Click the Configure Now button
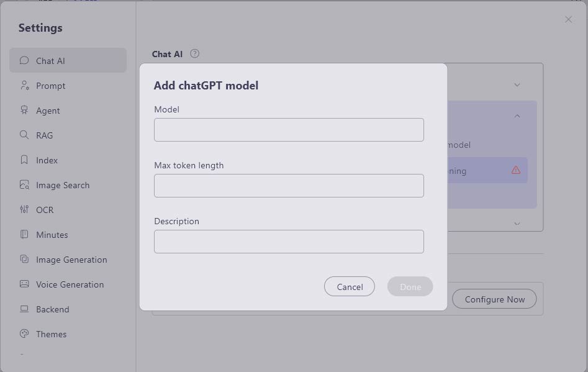The image size is (588, 372). 494,299
